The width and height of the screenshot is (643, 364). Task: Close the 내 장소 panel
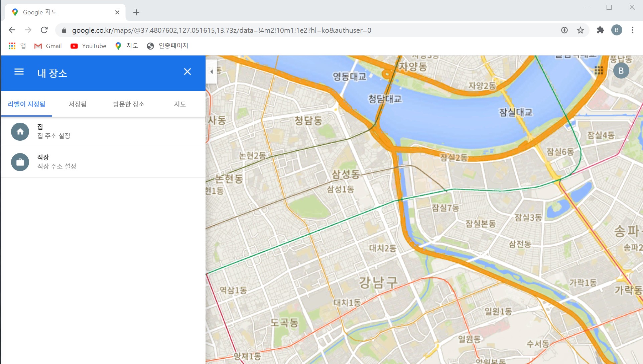(x=187, y=72)
